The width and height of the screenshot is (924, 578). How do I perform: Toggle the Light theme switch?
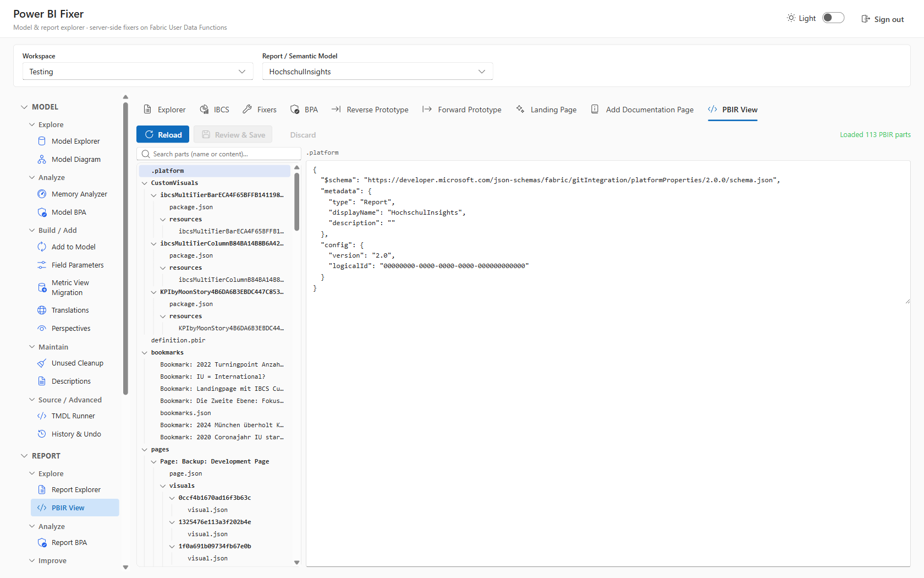tap(833, 18)
